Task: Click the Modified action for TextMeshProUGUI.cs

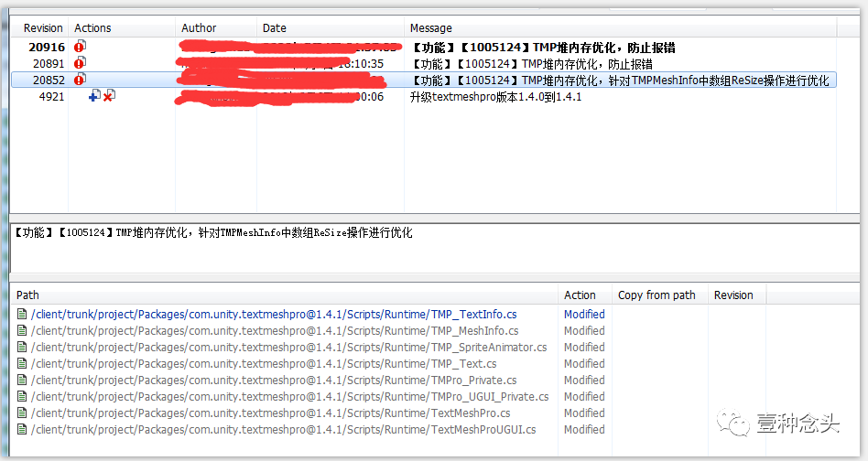Action: pyautogui.click(x=584, y=430)
